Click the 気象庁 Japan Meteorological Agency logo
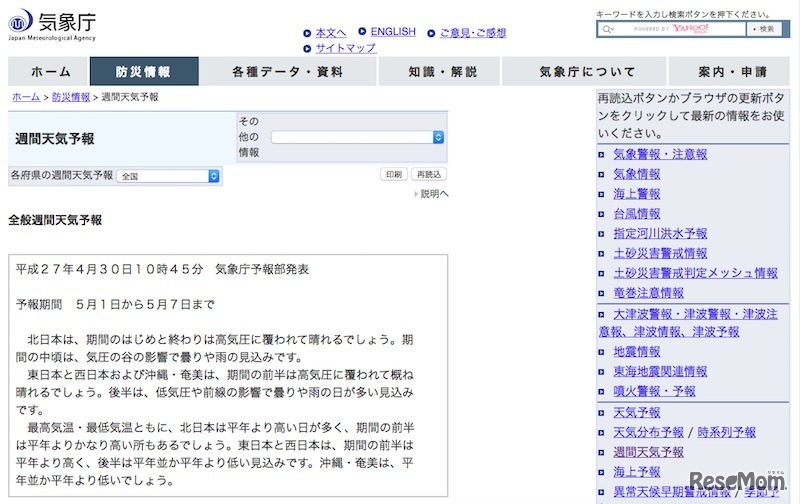 point(52,26)
